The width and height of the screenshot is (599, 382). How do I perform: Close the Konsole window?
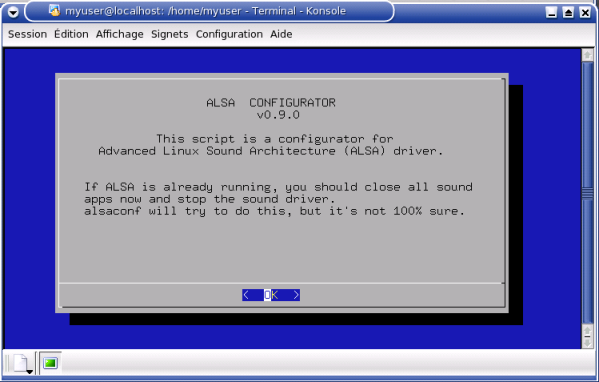coord(585,13)
